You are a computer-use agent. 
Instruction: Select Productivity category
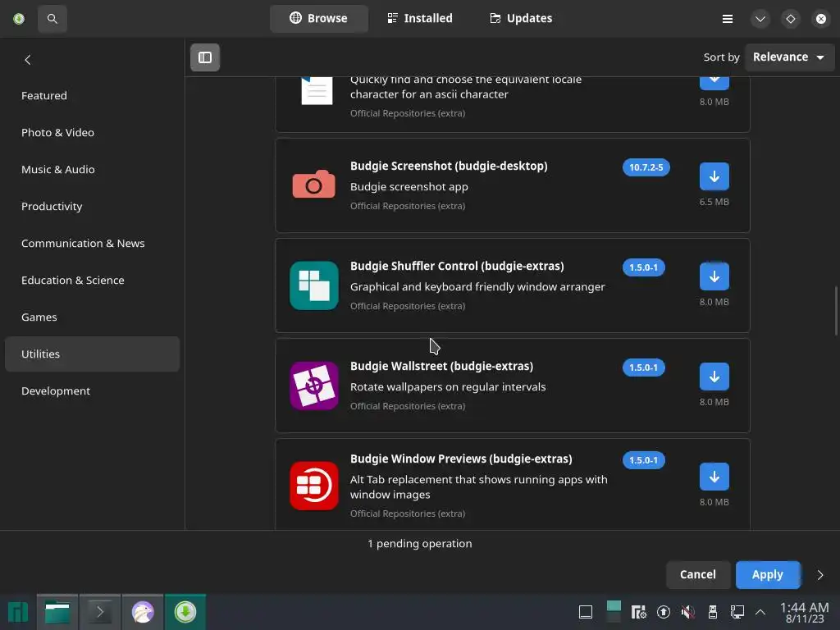pyautogui.click(x=92, y=206)
